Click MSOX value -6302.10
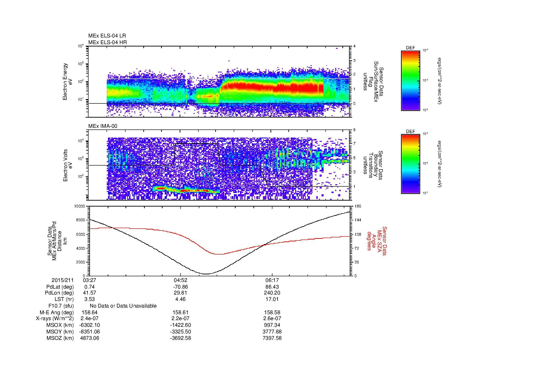 89,325
